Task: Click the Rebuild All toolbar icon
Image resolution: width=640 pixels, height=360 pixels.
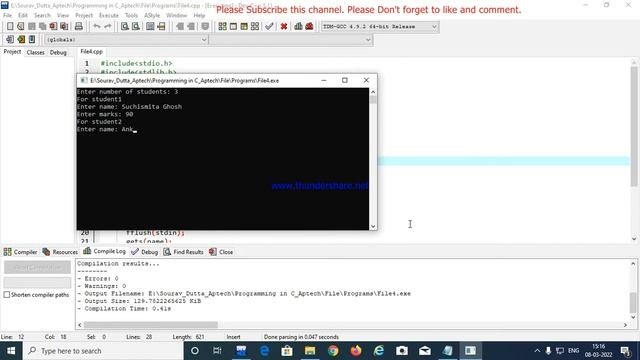Action: (x=255, y=27)
